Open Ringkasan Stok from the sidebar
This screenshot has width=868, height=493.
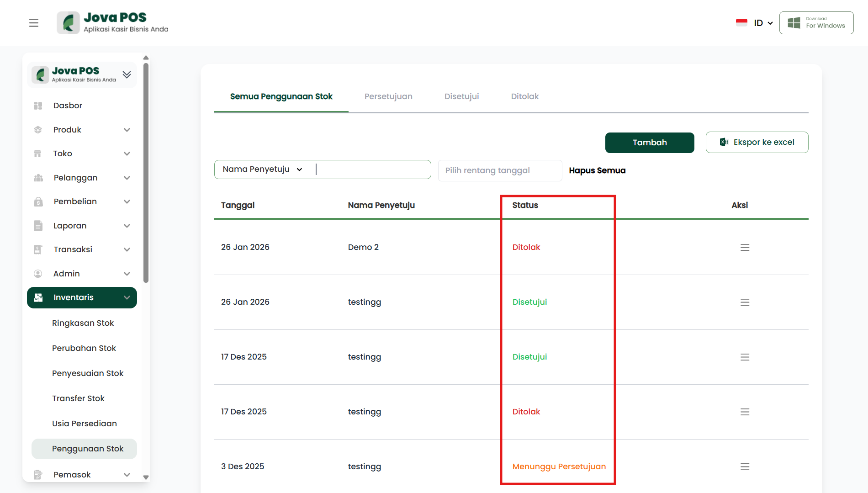click(x=83, y=323)
